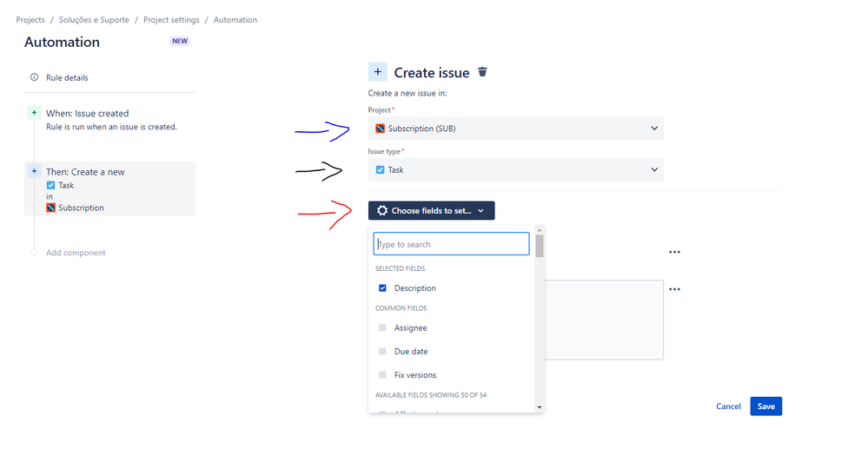Image resolution: width=868 pixels, height=456 pixels.
Task: Click the Subscription project icon in the rule sidebar
Action: 51,208
